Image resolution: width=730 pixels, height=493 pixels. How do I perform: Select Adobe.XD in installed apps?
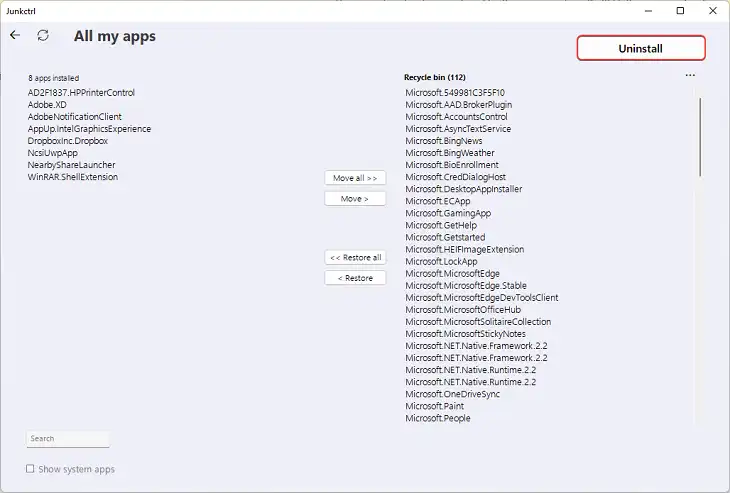pyautogui.click(x=47, y=105)
